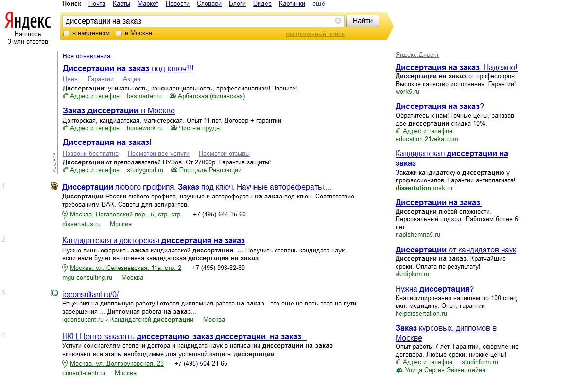Click the Гарантии sitelink
The image size is (588, 377).
101,79
